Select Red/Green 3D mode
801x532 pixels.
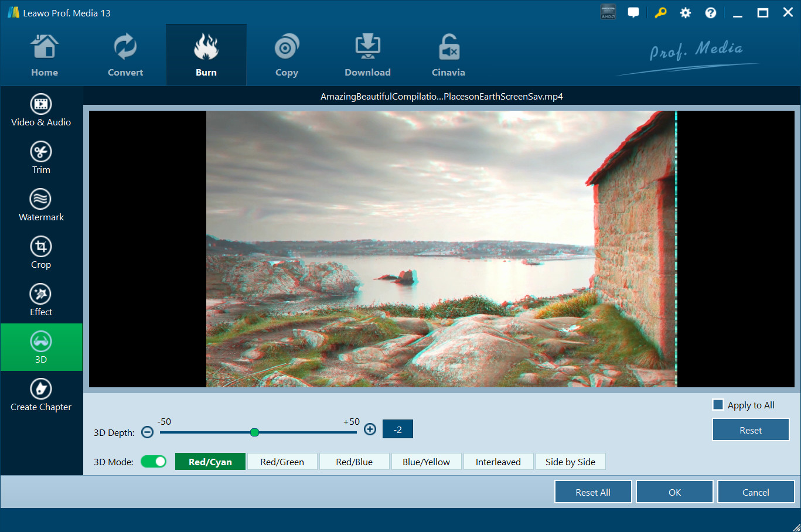click(x=282, y=462)
